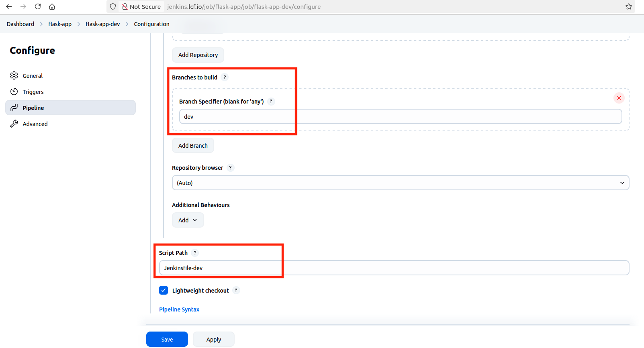Open help for Repository browser

tap(230, 168)
